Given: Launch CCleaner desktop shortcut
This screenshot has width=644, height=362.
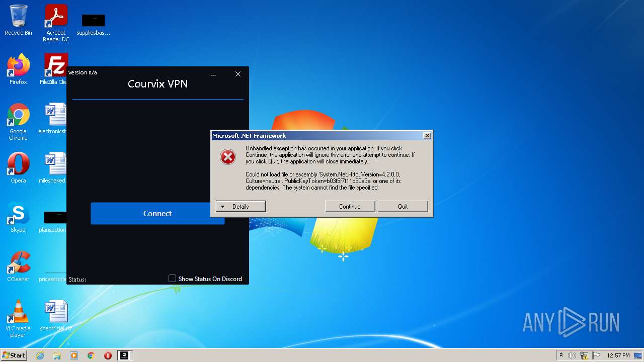Looking at the screenshot, I should point(18,266).
